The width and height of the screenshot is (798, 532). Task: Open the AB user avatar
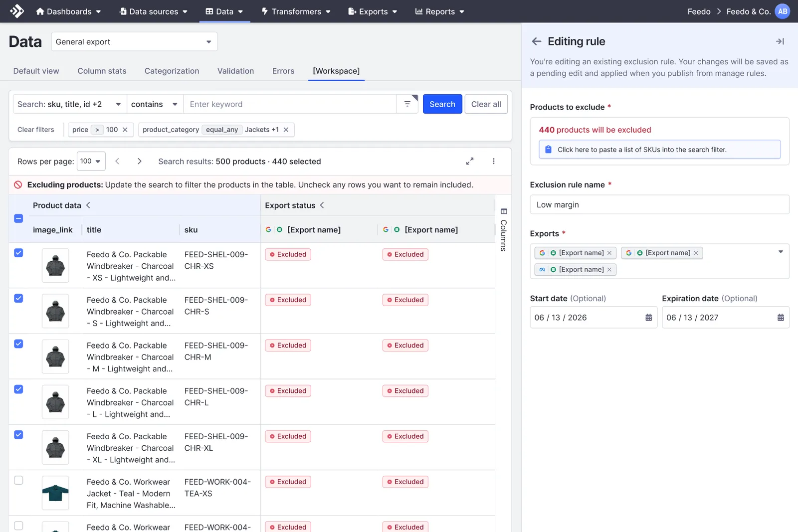(x=783, y=11)
